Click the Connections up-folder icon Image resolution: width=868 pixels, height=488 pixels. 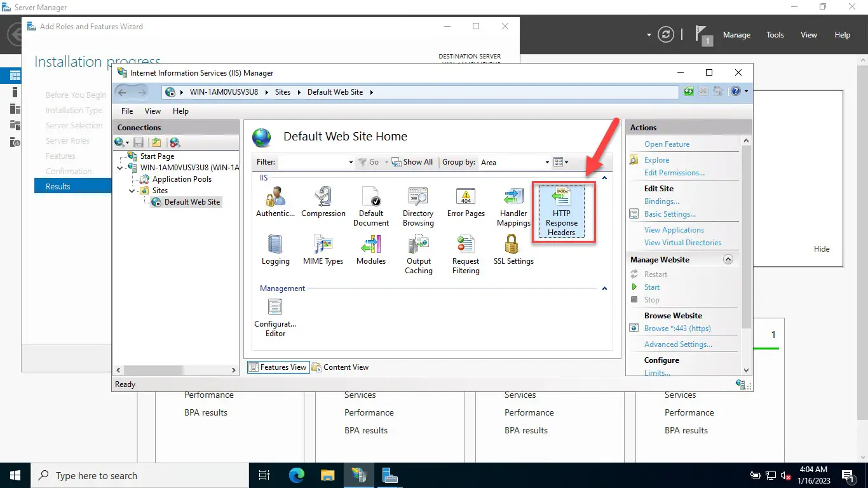156,142
